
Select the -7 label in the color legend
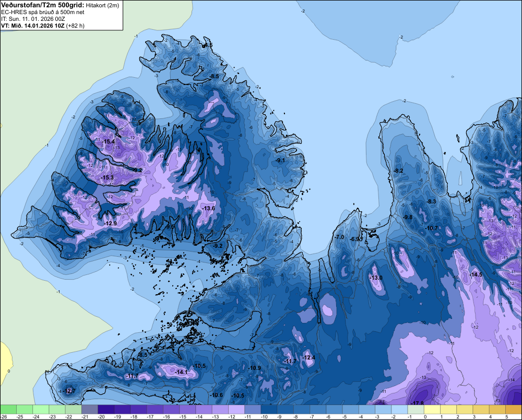coord(312,417)
